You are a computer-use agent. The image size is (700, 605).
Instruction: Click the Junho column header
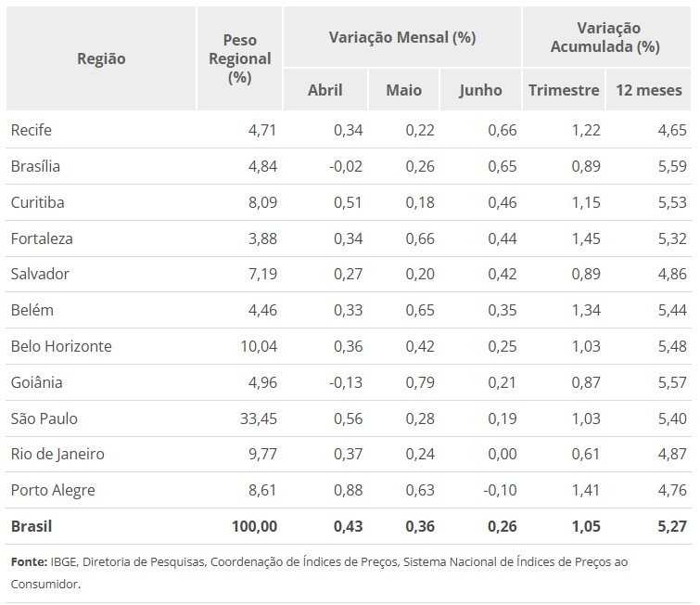click(x=480, y=90)
